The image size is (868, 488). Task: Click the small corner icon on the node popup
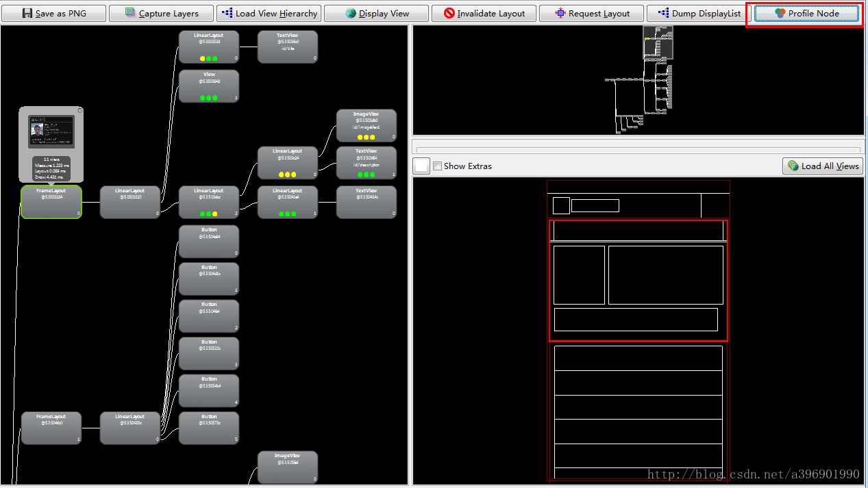click(80, 110)
